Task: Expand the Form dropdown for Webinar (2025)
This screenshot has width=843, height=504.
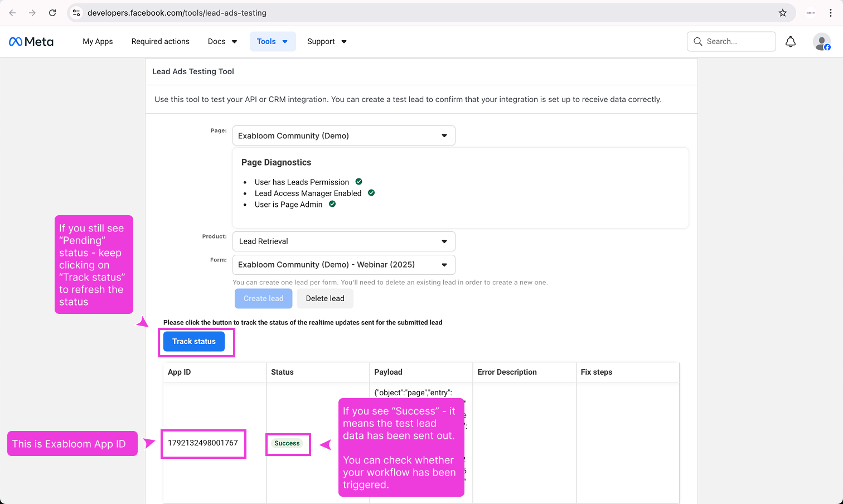Action: pos(343,265)
